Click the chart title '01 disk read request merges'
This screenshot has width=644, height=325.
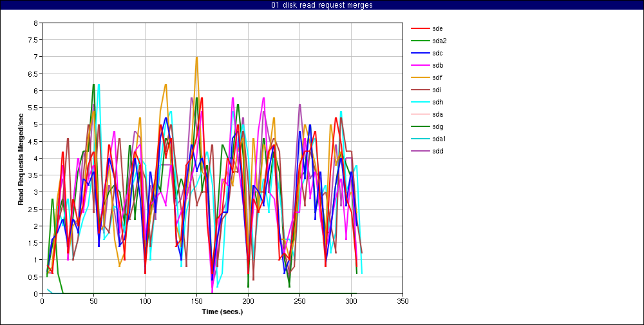coord(322,5)
